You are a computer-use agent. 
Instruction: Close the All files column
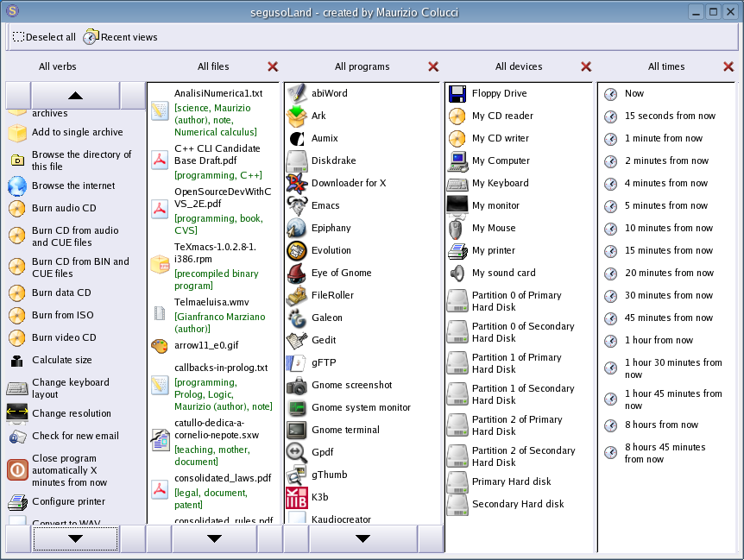coord(273,66)
